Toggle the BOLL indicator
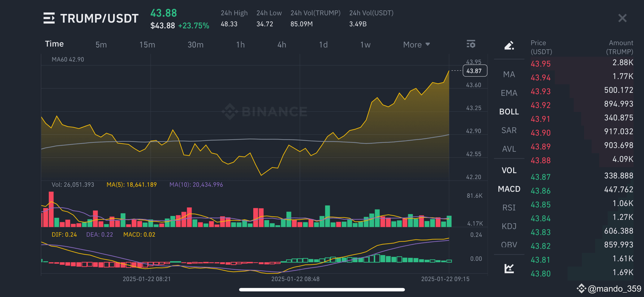The image size is (644, 297). pyautogui.click(x=509, y=112)
